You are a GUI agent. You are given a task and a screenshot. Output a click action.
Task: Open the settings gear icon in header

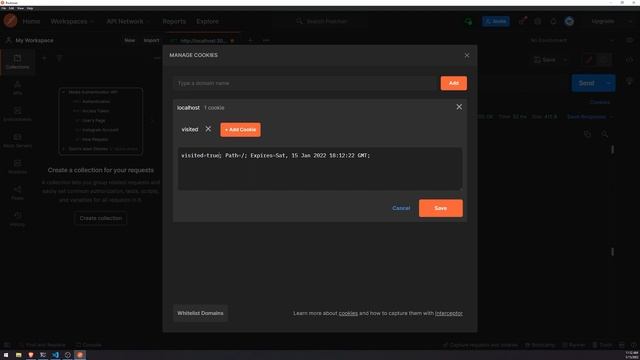(x=538, y=21)
